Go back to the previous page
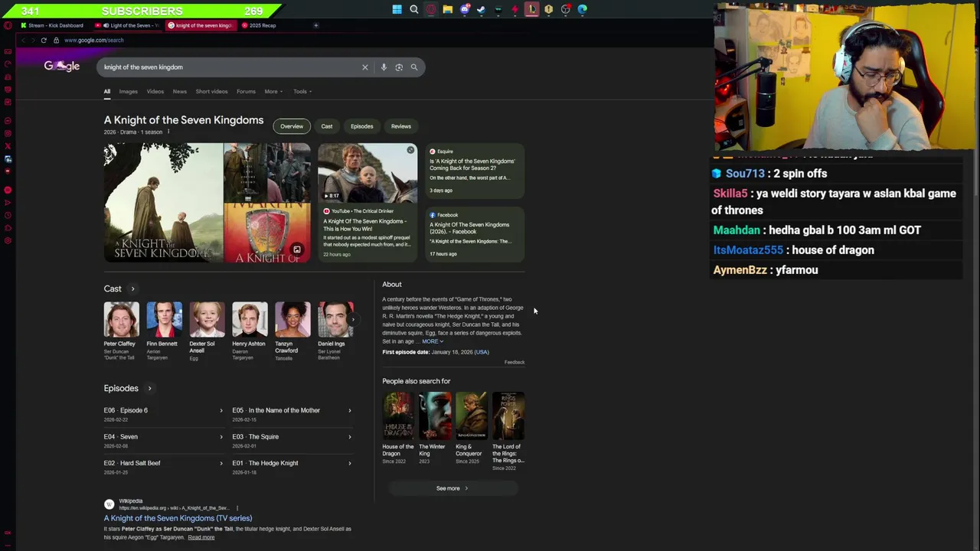This screenshot has height=551, width=980. (x=23, y=40)
